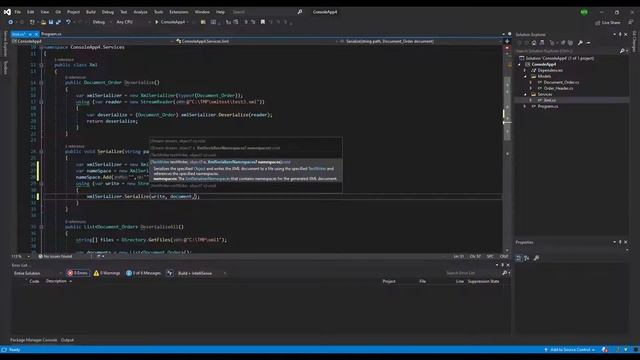
Task: Sort the error list by Description column
Action: point(56,282)
